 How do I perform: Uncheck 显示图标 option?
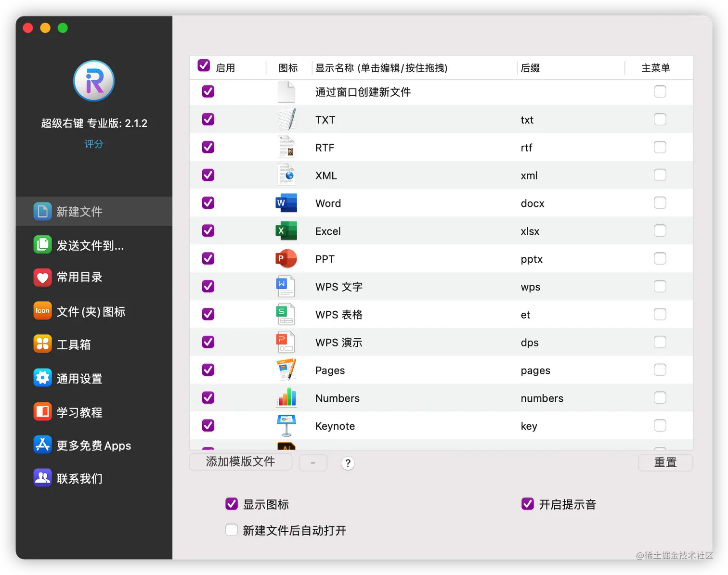tap(232, 504)
